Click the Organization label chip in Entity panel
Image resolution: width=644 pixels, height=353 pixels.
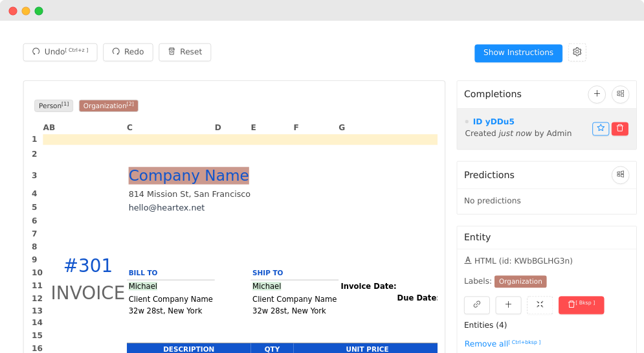click(520, 282)
